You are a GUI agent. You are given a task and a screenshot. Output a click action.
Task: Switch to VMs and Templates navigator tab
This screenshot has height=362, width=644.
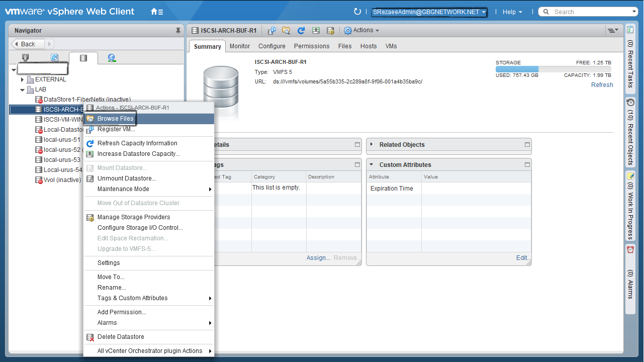[54, 58]
